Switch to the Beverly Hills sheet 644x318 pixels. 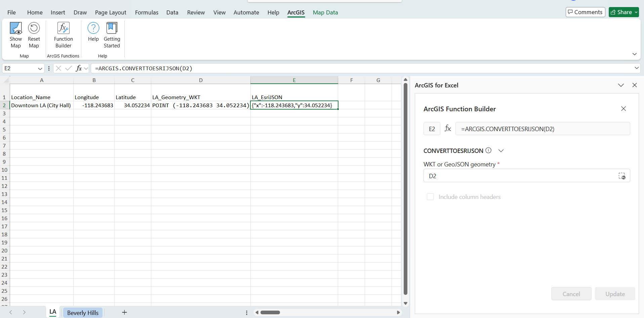click(x=83, y=313)
